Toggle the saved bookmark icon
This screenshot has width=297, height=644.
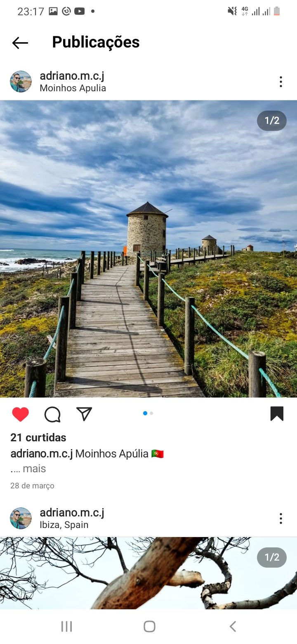click(x=277, y=414)
